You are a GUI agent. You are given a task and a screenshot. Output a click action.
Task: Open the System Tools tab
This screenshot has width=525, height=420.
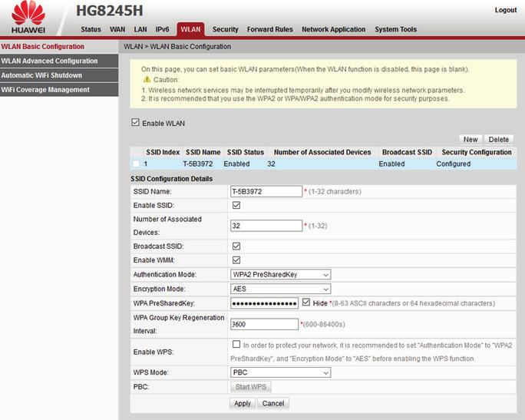tap(396, 29)
